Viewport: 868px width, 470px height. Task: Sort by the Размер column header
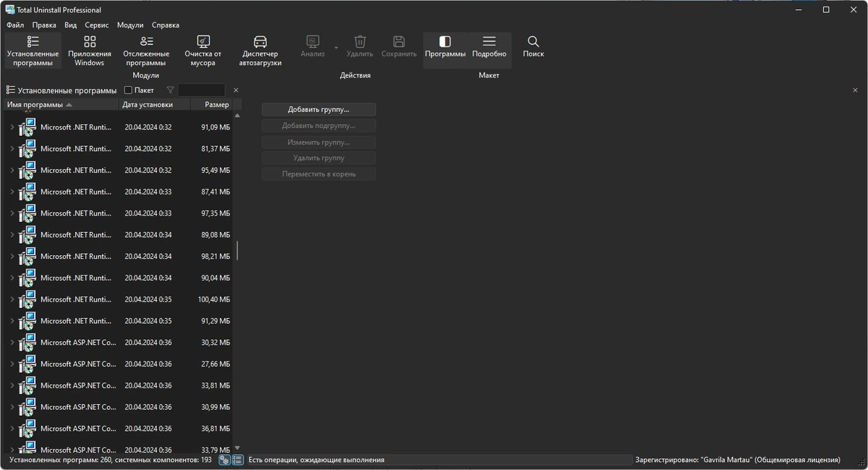(x=211, y=105)
